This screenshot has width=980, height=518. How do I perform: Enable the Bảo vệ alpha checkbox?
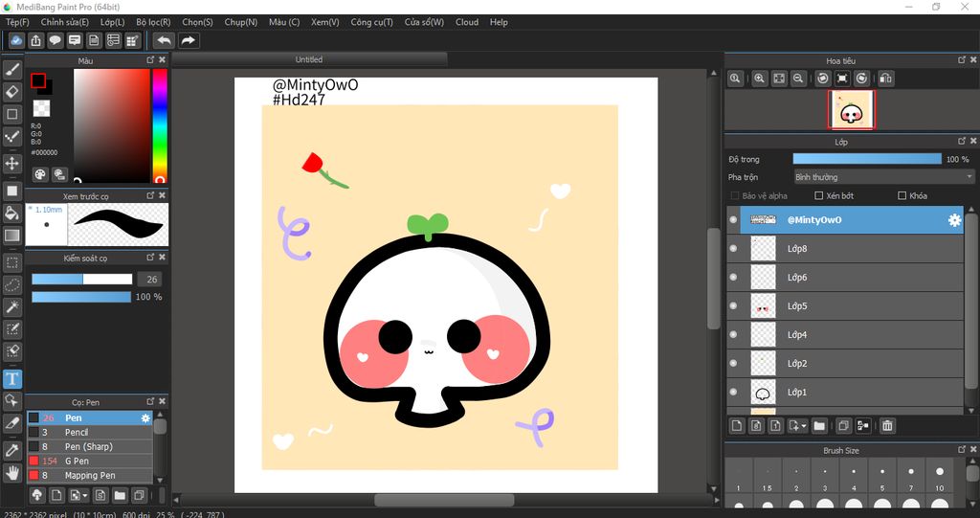(735, 196)
